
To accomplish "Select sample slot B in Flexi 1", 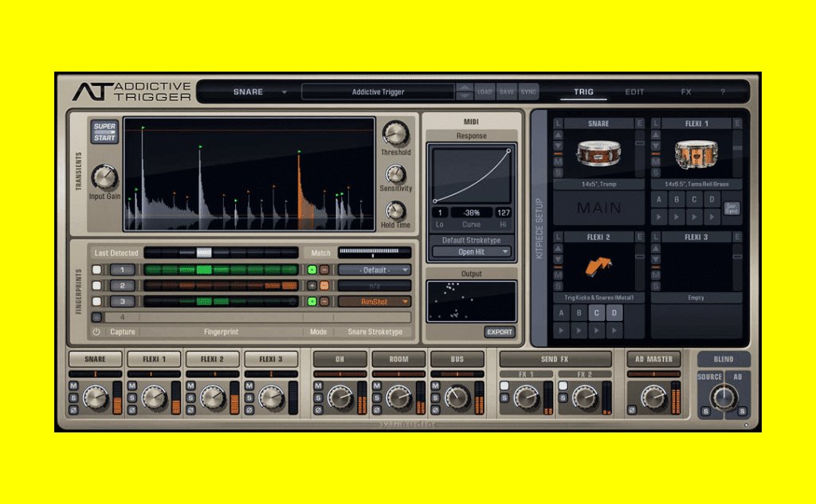I will pos(677,199).
